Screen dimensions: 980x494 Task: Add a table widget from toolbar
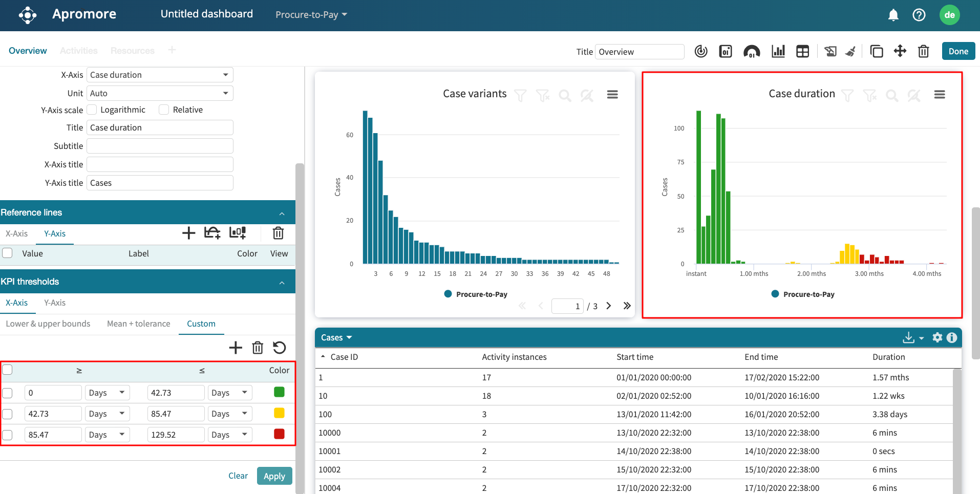click(x=802, y=51)
